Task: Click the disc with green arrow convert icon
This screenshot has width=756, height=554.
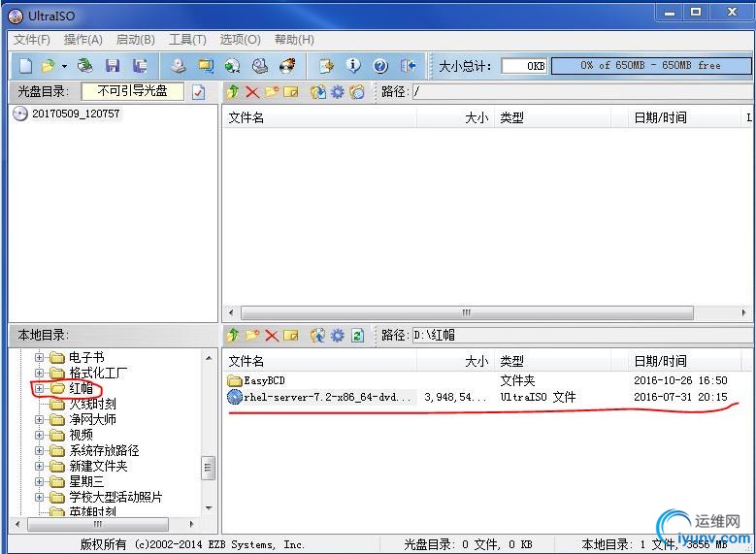Action: tap(233, 66)
